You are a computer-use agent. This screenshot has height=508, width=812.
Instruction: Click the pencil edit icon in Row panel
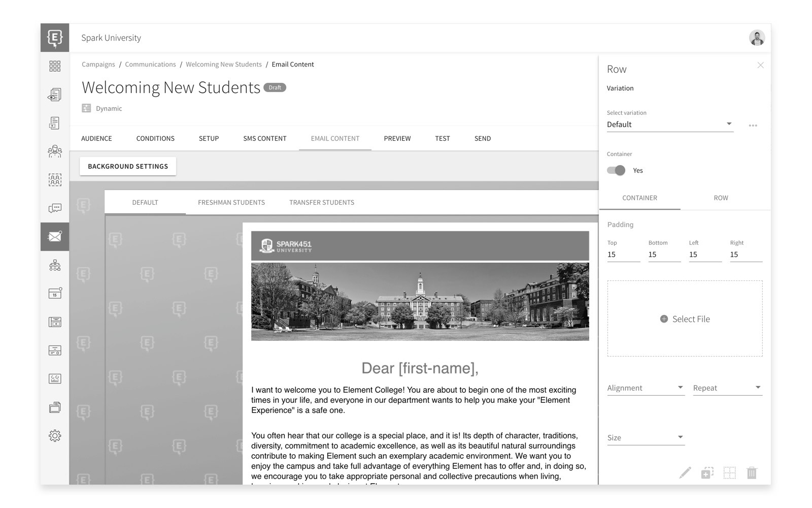685,473
